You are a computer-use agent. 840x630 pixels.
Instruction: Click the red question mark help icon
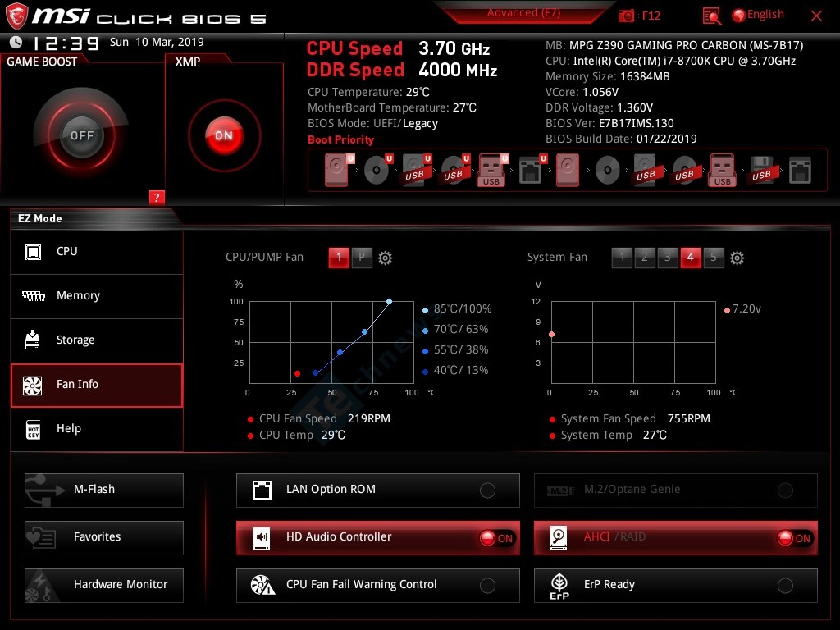click(157, 197)
